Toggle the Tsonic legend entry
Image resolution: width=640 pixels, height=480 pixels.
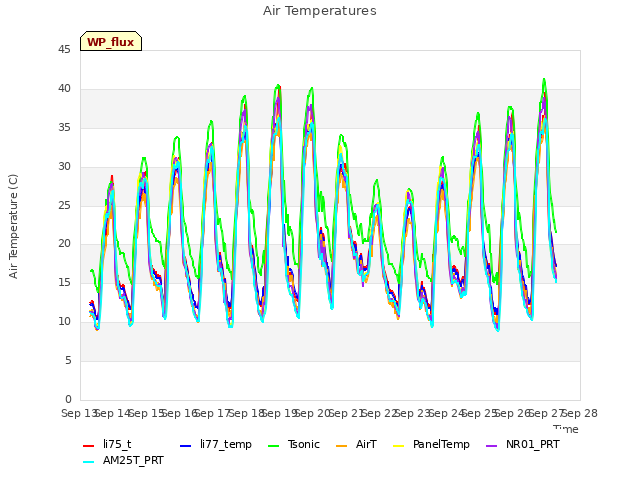294,444
